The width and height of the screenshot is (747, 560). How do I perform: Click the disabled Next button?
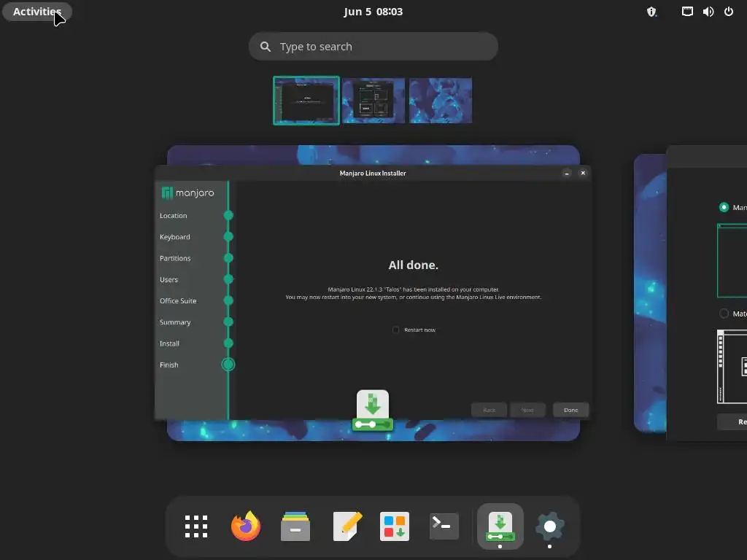coord(527,410)
